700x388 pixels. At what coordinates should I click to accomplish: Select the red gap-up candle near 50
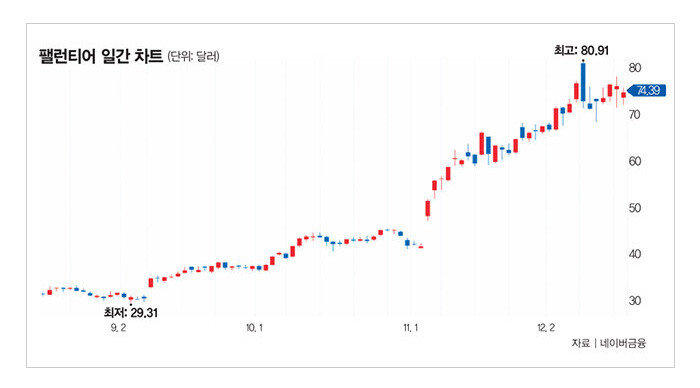[x=428, y=209]
